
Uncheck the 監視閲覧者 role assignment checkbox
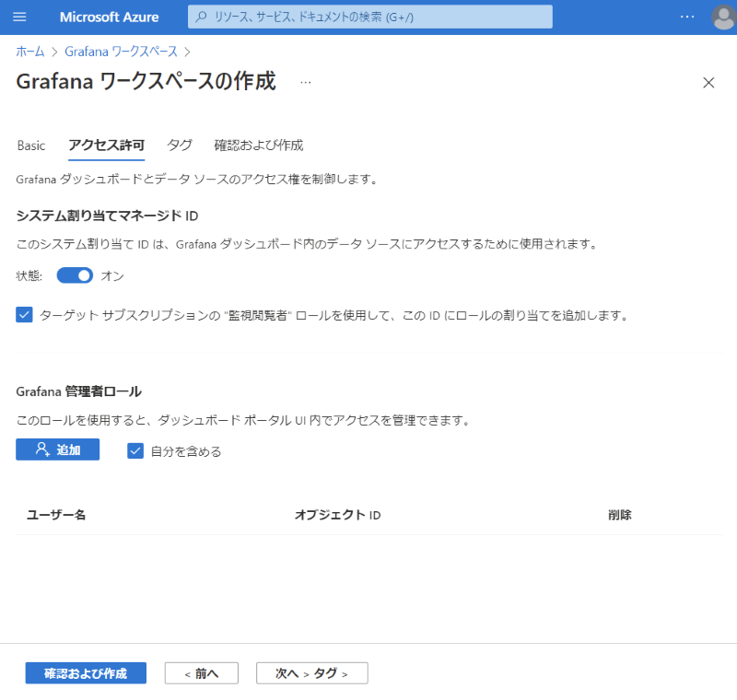coord(24,315)
